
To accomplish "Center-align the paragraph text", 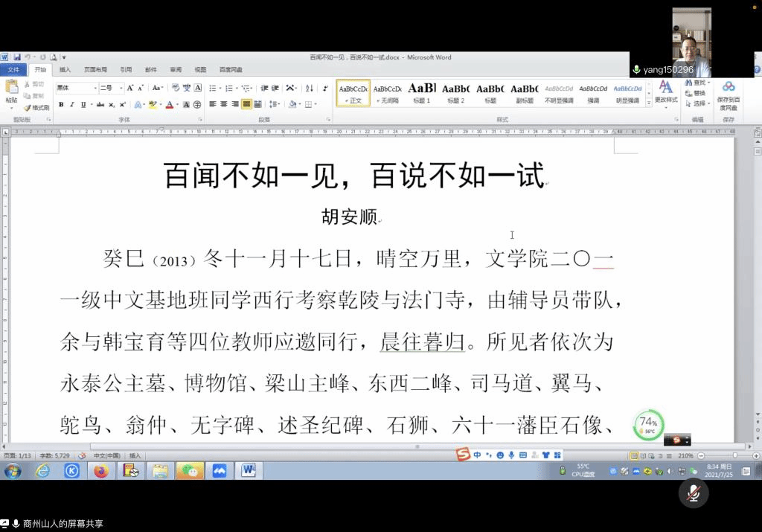I will 224,104.
